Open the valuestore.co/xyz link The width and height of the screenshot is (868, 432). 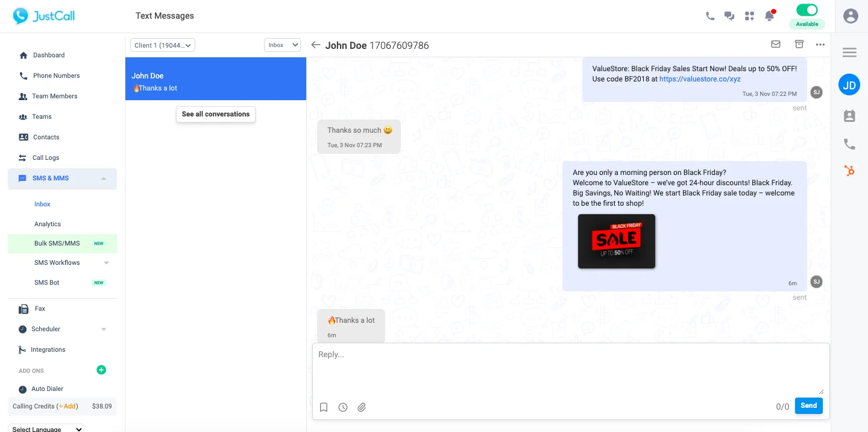(700, 79)
